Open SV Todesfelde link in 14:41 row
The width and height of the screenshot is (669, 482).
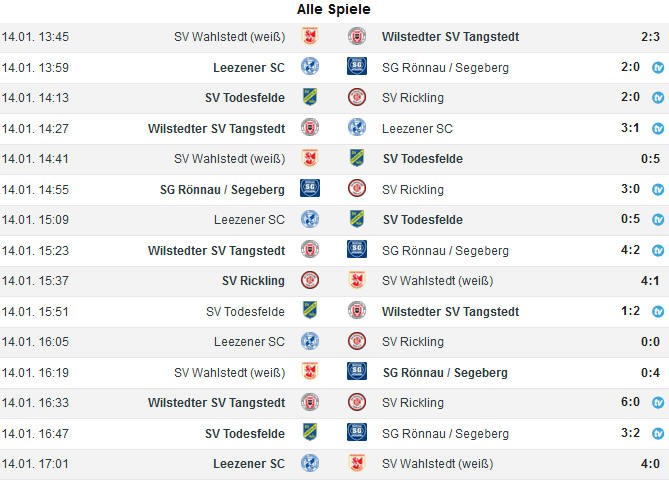tap(423, 159)
